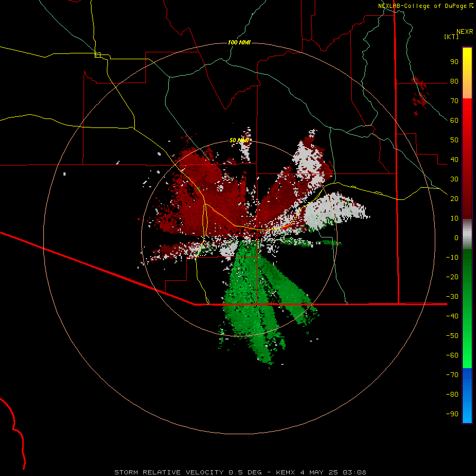Click the 10 value on velocity scale
This screenshot has height=476, width=476.
pyautogui.click(x=454, y=218)
